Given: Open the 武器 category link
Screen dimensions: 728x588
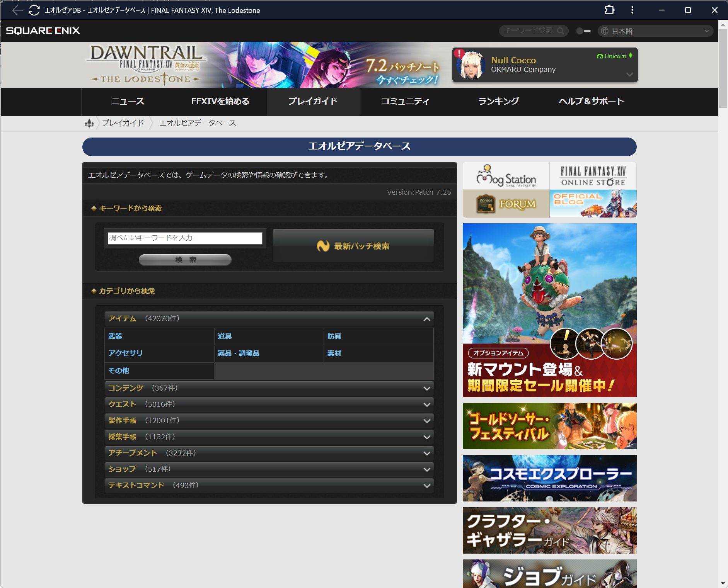Looking at the screenshot, I should (x=115, y=336).
